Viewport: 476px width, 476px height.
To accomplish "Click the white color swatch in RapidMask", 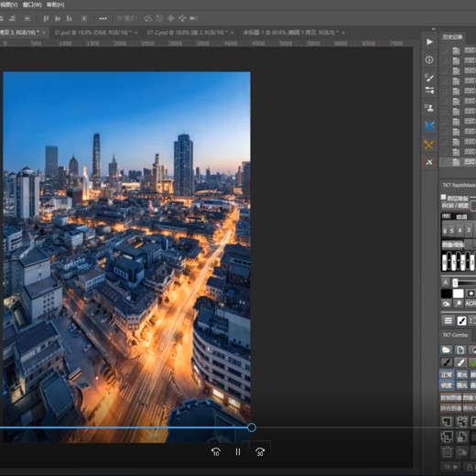I will (458, 294).
